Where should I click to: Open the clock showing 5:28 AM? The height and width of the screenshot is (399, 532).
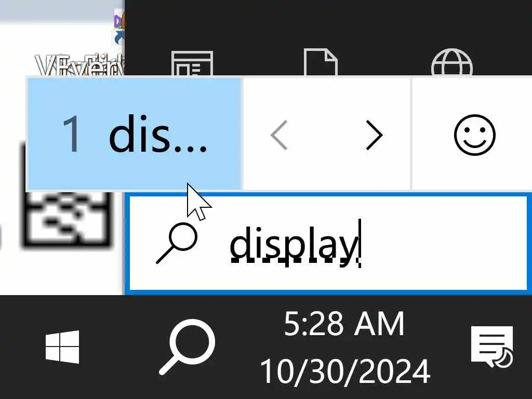344,324
